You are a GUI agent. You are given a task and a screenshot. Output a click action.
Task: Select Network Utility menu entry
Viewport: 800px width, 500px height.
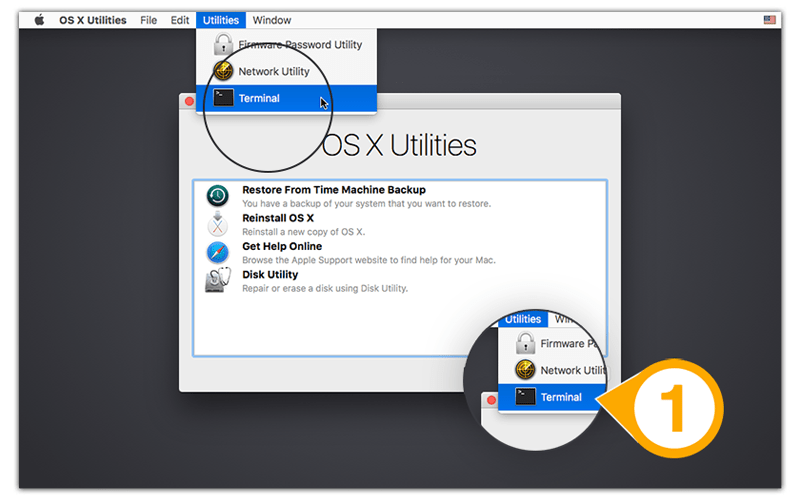coord(286,71)
